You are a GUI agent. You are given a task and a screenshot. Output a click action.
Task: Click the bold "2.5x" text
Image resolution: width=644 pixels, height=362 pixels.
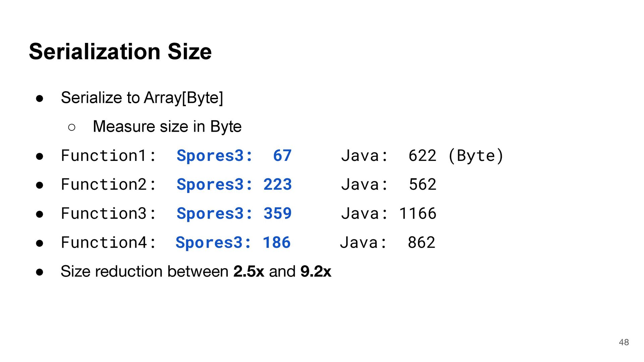click(249, 271)
